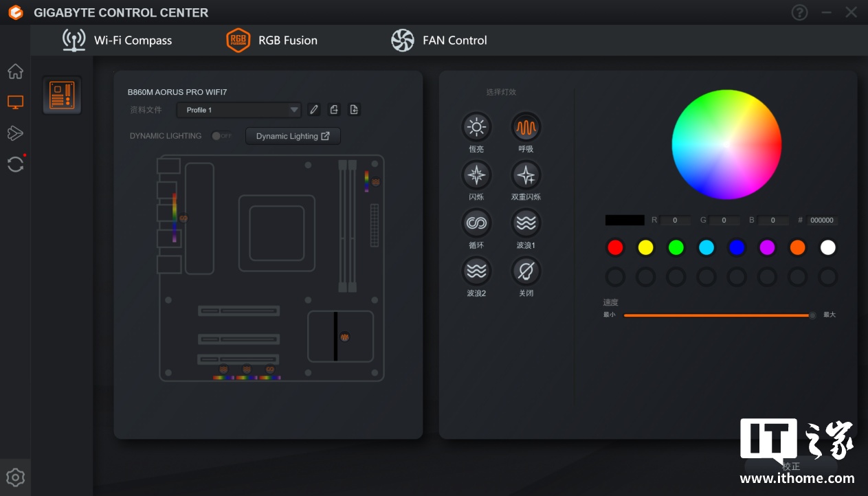The image size is (868, 496).
Task: Select the 恒亮 static lighting effect icon
Action: tap(476, 127)
